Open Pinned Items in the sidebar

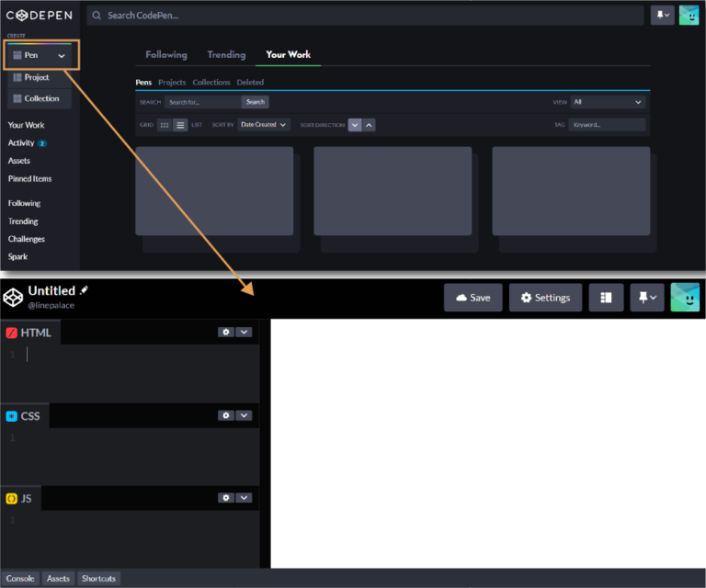click(29, 178)
